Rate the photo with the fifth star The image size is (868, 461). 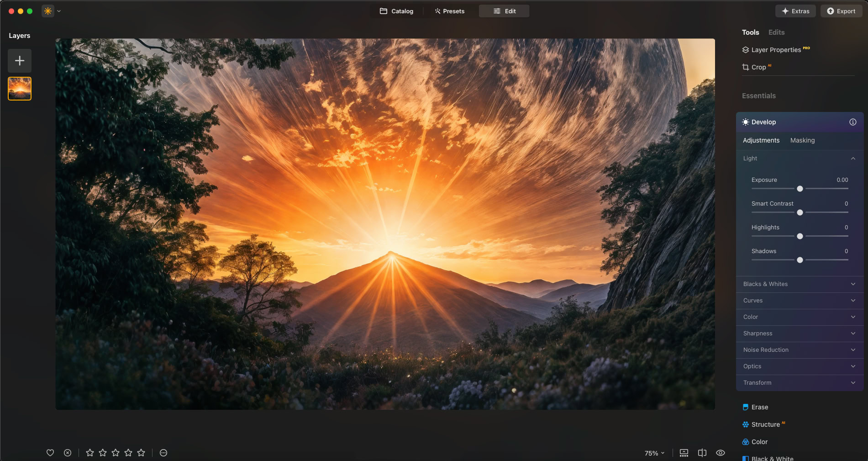tap(141, 453)
